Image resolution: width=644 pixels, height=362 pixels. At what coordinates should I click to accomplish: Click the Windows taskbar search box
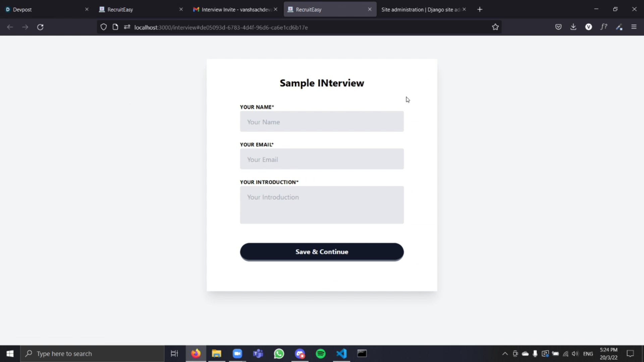tap(92, 354)
